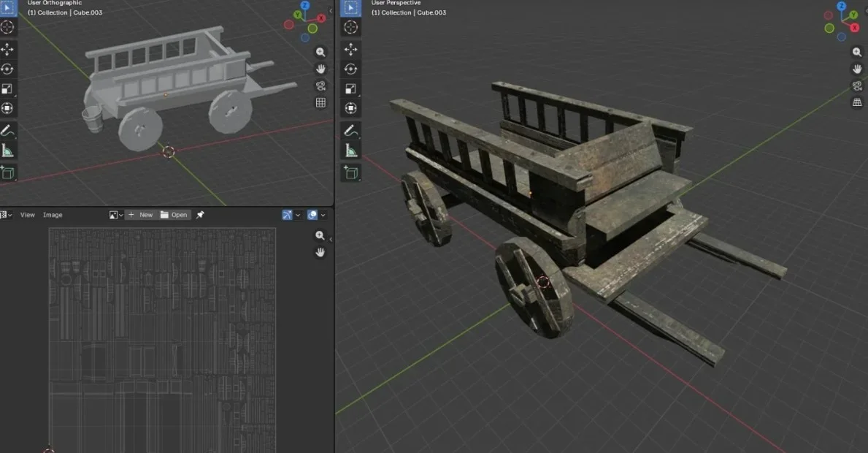The width and height of the screenshot is (868, 453).
Task: Select the Move tool in the perspective viewport
Action: click(x=351, y=49)
